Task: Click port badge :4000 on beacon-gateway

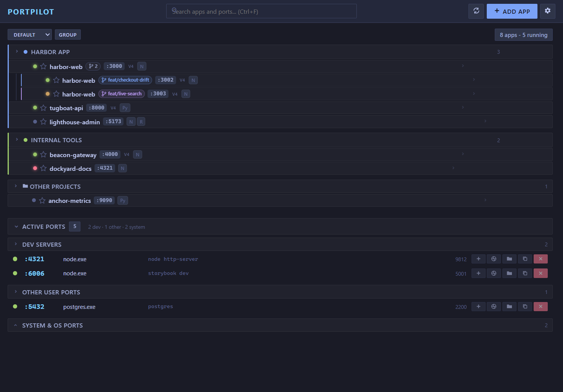Action: click(110, 154)
